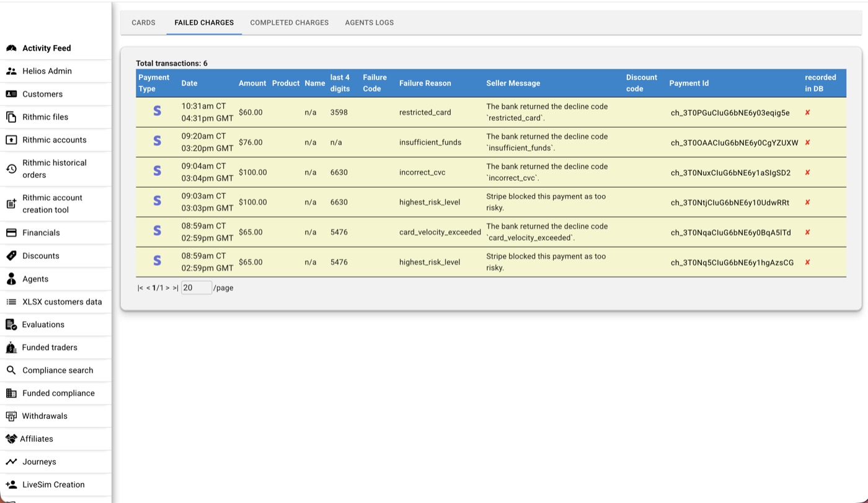Viewport: 868px width, 503px height.
Task: Click the Amount column header
Action: pos(252,83)
